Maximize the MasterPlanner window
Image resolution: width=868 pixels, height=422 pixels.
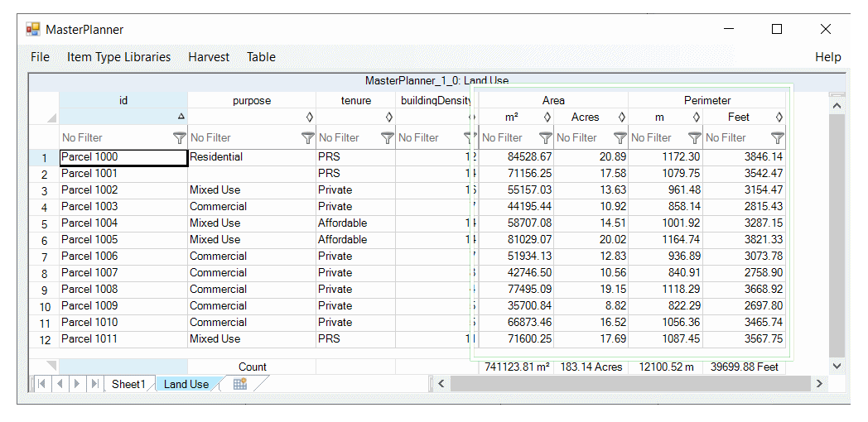(777, 29)
